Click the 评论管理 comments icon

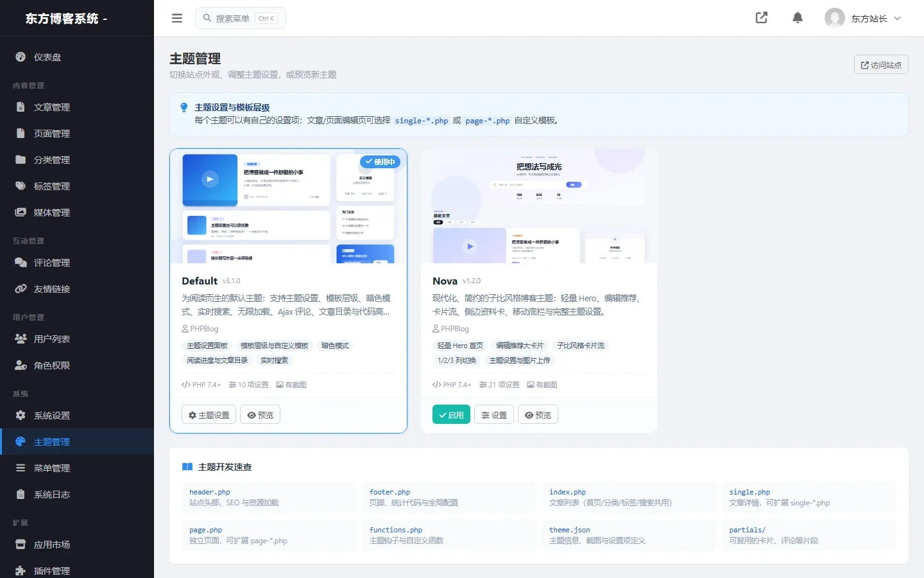point(21,263)
